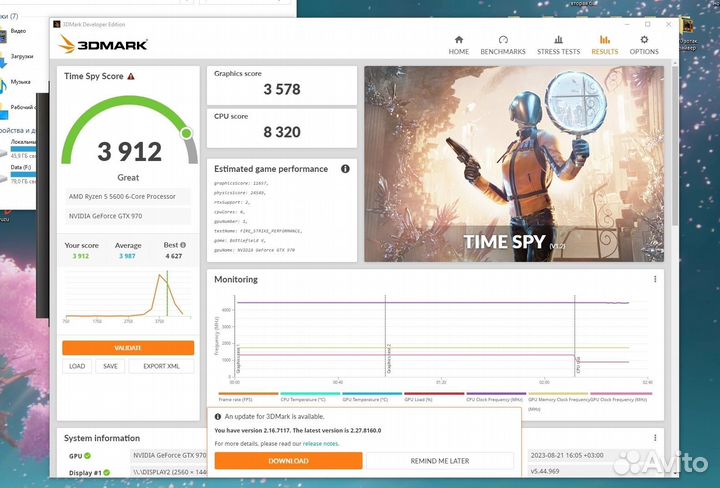Open the Monitoring panel three-dot menu

coord(655,279)
